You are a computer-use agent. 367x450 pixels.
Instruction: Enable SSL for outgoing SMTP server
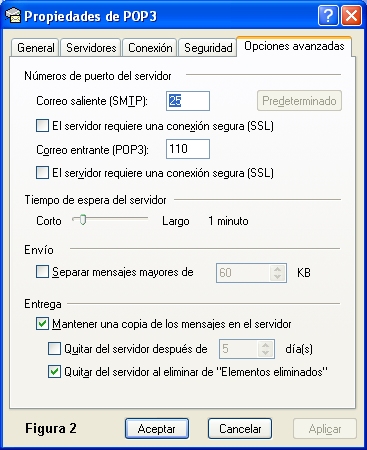point(42,126)
